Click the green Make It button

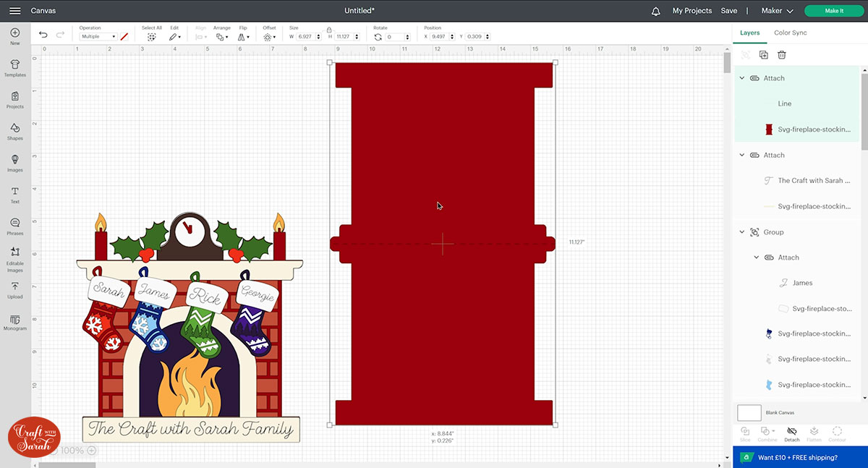pyautogui.click(x=834, y=11)
